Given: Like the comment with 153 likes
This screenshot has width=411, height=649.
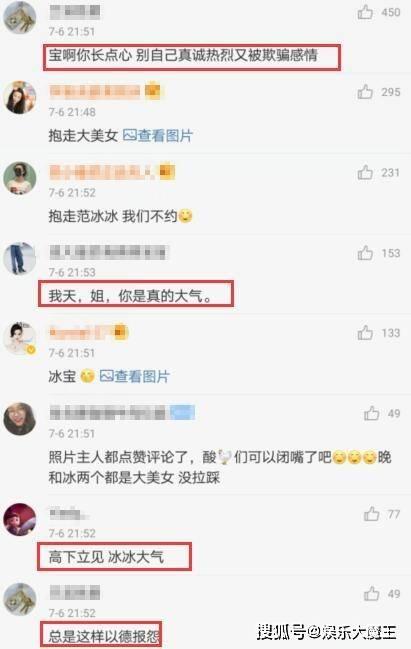Looking at the screenshot, I should tap(365, 252).
